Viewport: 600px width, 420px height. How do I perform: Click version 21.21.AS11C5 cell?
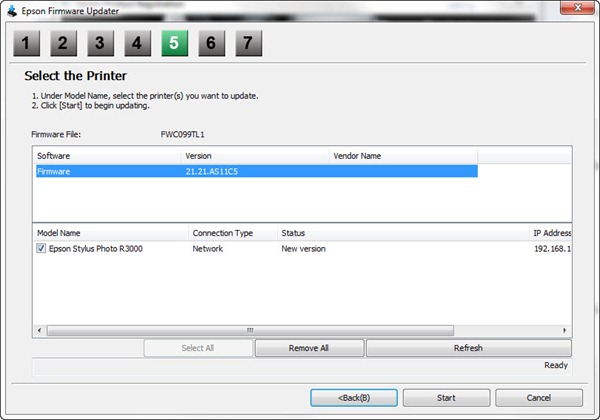212,171
